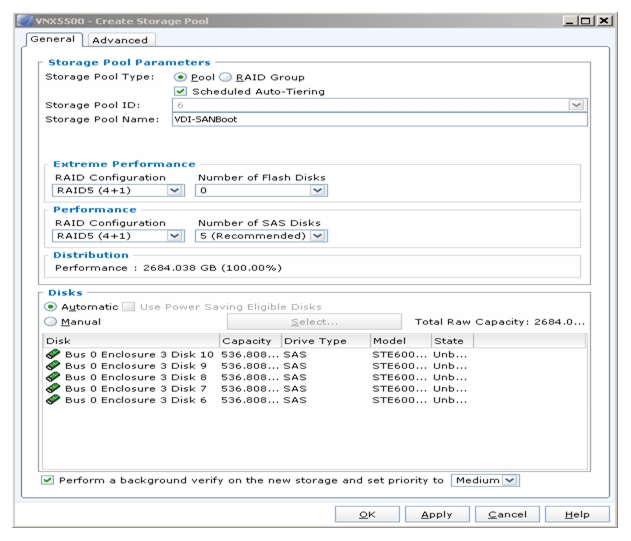The height and width of the screenshot is (541, 631).
Task: Click disk icon for Enclosure 3 Disk 7
Action: [x=53, y=388]
